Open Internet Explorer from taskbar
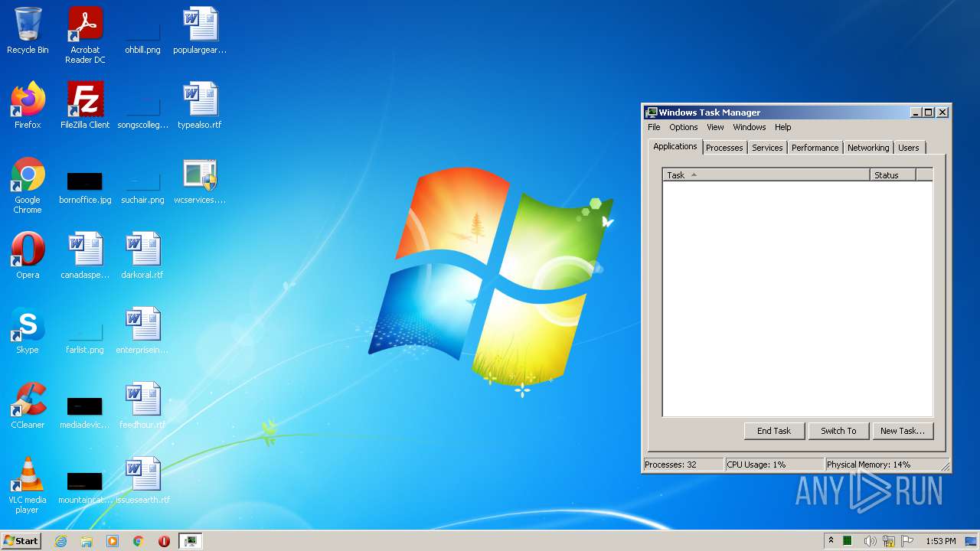This screenshot has height=551, width=980. coord(60,541)
